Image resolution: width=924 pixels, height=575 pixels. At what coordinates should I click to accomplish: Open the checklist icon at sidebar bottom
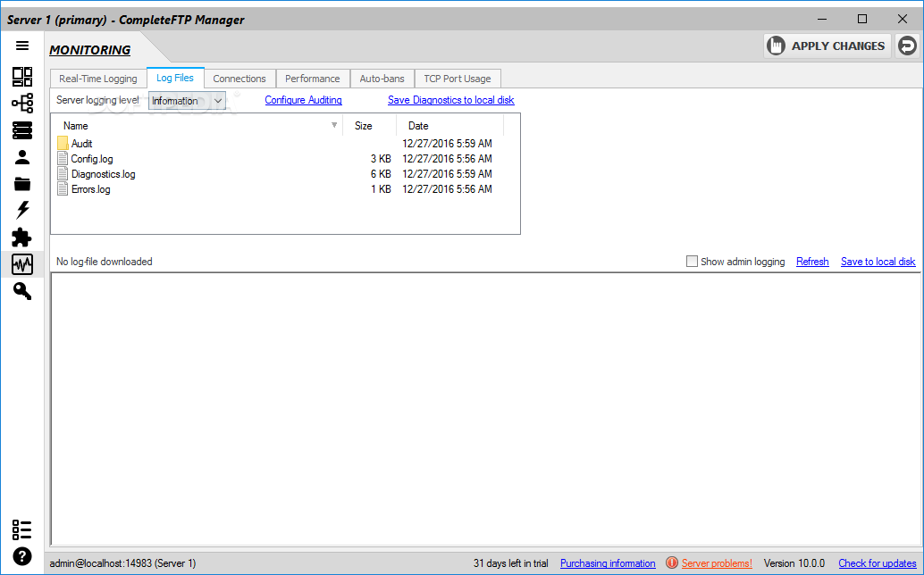22,529
